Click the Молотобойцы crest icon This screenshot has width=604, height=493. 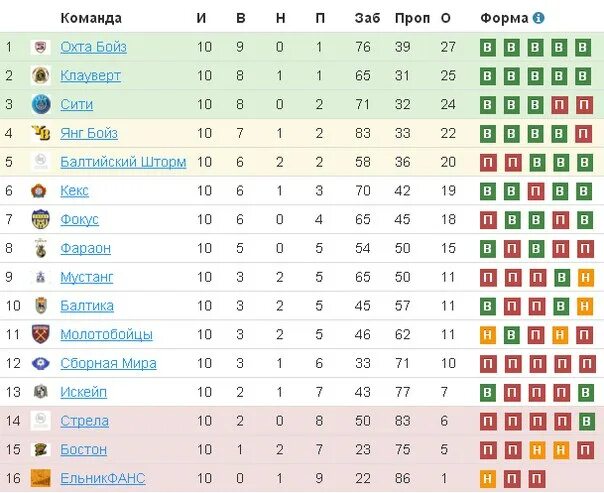click(41, 334)
